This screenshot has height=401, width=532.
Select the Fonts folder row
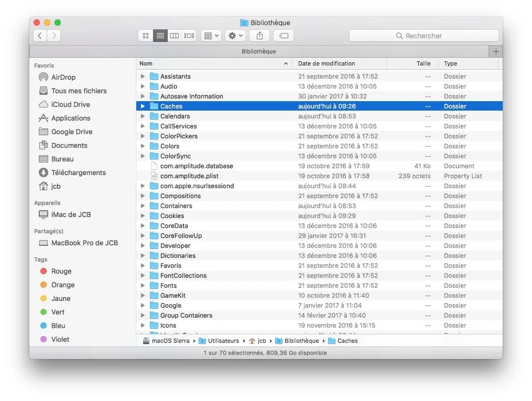coord(319,286)
